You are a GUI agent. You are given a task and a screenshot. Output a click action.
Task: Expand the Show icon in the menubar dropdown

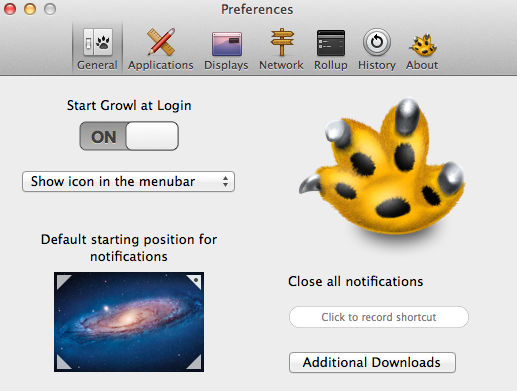tap(128, 182)
